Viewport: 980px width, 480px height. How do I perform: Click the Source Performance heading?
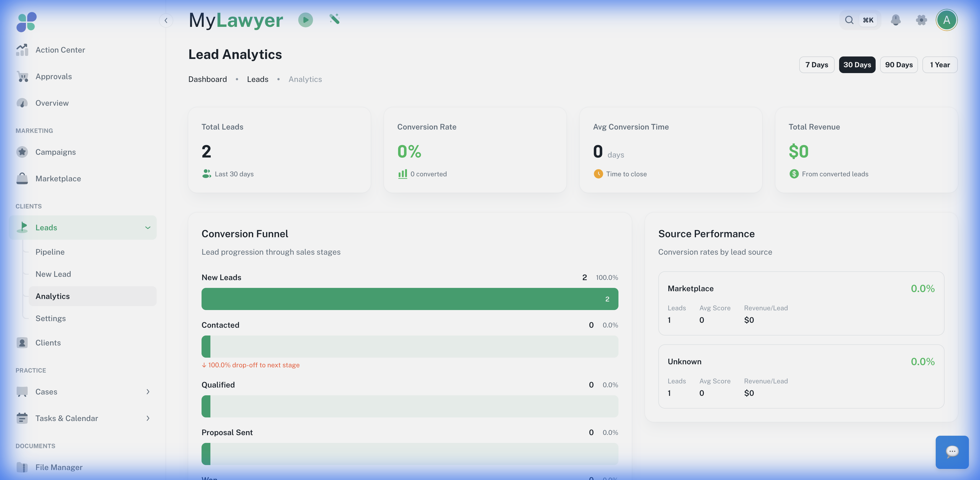(x=706, y=234)
